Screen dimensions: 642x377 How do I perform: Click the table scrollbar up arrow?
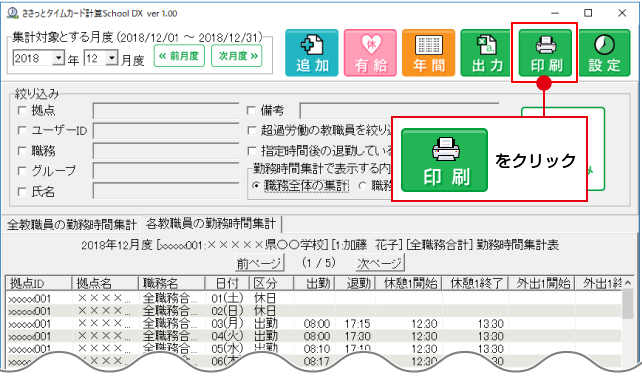click(x=628, y=283)
